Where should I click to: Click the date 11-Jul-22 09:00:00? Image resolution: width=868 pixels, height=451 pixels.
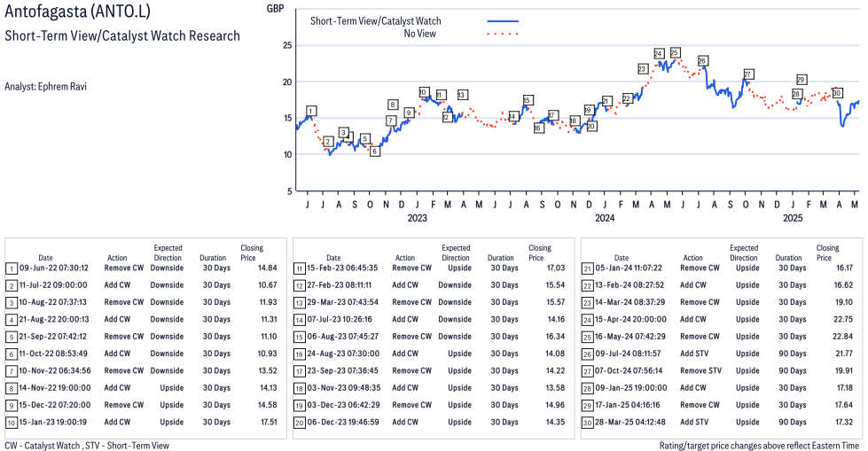click(x=53, y=285)
